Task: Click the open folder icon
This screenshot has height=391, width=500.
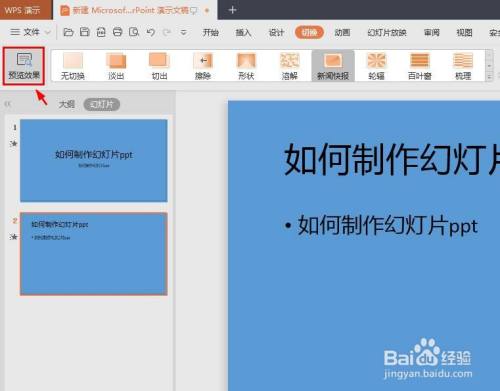Action: tap(68, 32)
